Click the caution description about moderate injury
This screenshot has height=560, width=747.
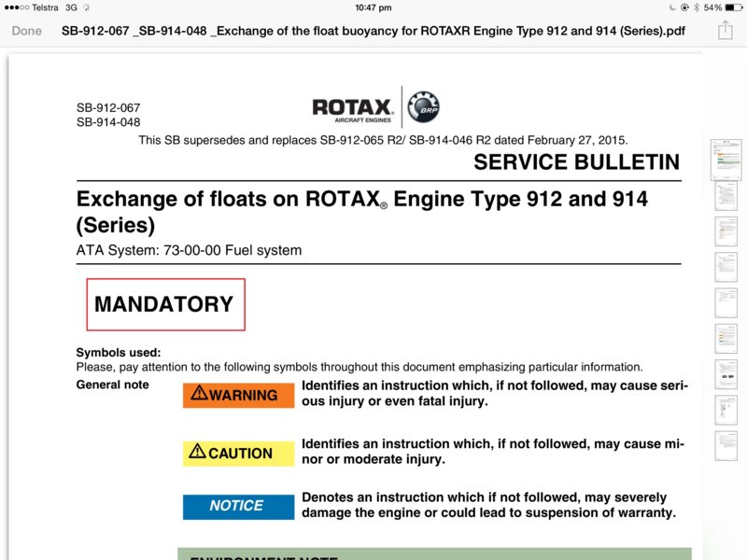coord(493,452)
